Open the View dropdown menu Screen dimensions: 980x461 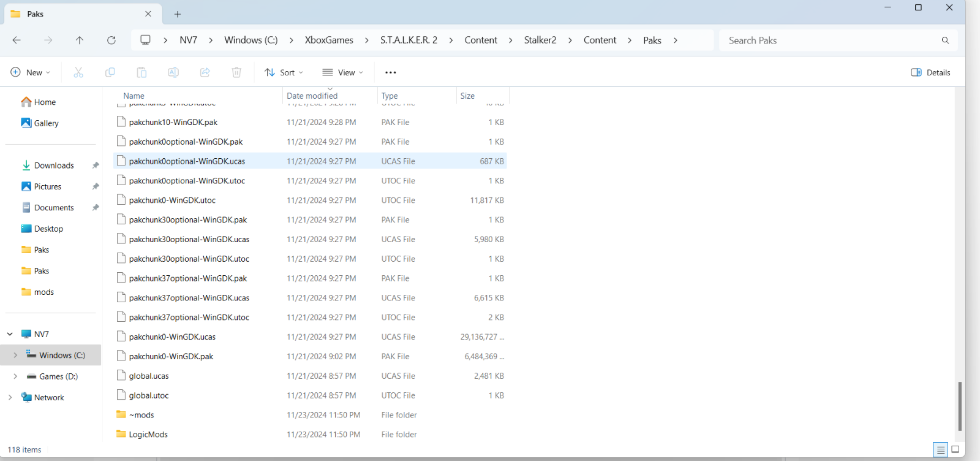[343, 72]
